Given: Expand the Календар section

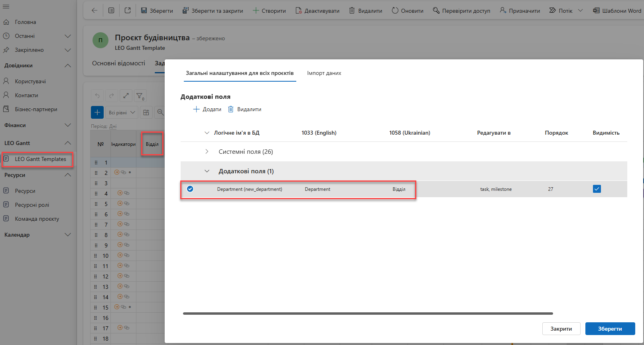Looking at the screenshot, I should tap(68, 235).
